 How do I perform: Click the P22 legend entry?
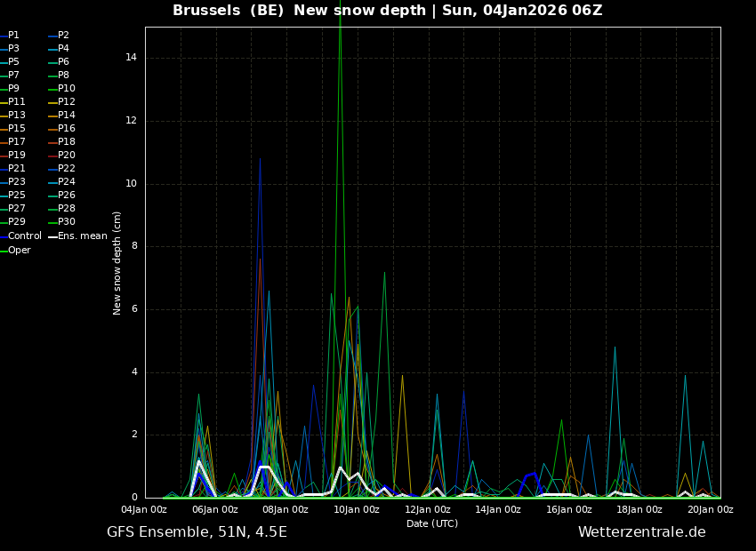(61, 169)
